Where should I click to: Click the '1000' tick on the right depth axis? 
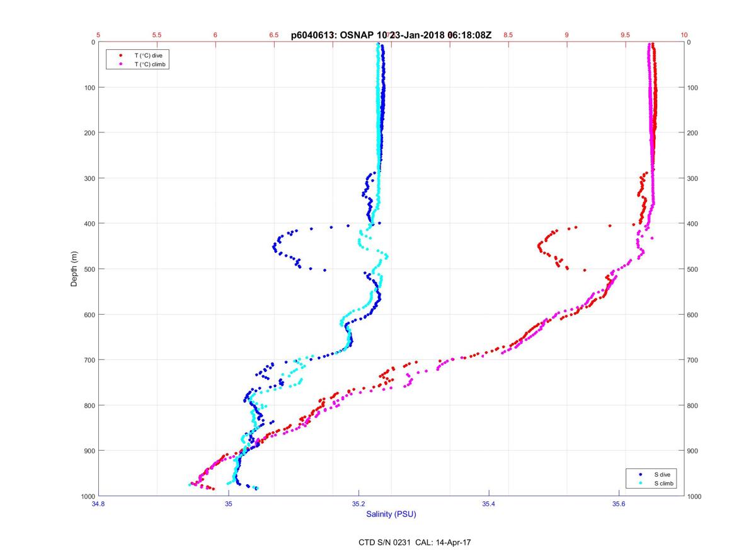[696, 496]
